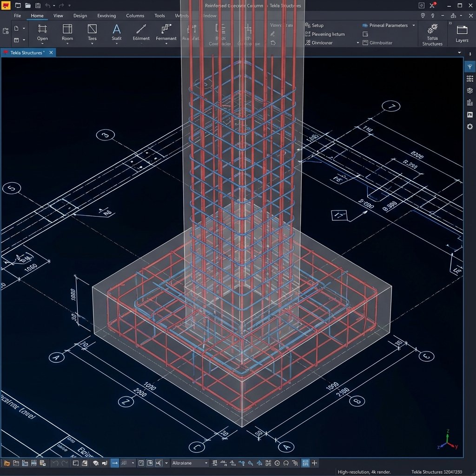Open the Tools menu

click(159, 15)
